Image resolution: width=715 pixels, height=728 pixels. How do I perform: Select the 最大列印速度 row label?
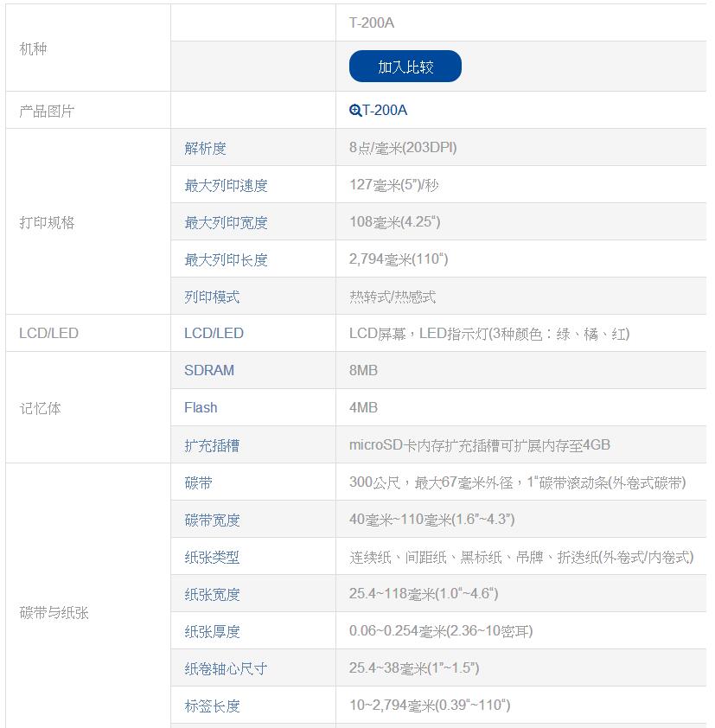pos(226,185)
